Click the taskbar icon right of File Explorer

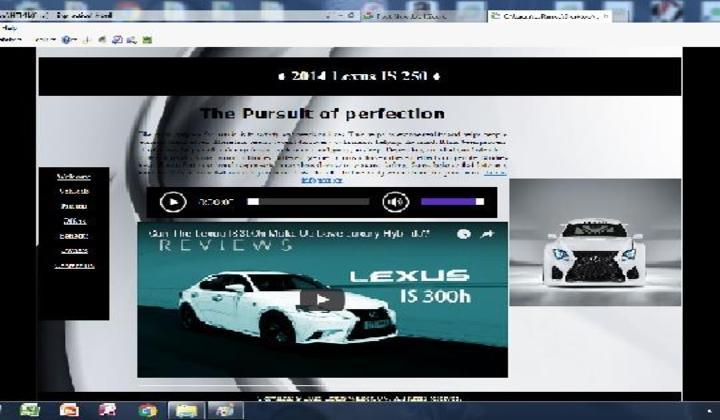pyautogui.click(x=225, y=410)
